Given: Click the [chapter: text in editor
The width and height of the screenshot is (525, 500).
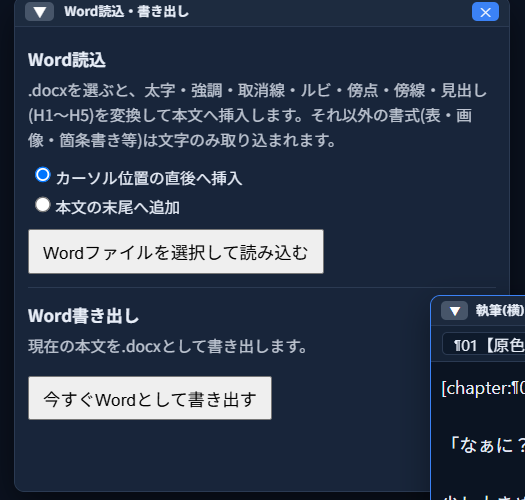Looking at the screenshot, I should pyautogui.click(x=483, y=388).
